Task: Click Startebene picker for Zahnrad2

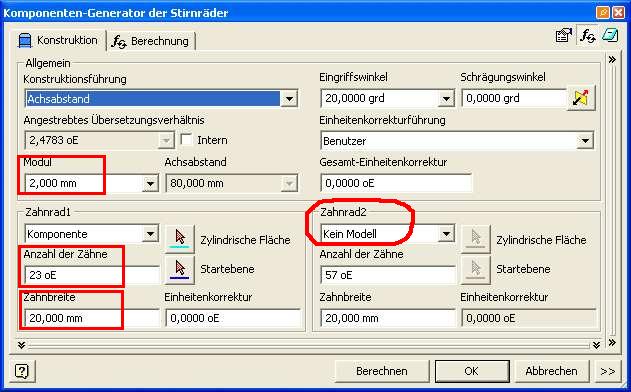Action: point(476,269)
